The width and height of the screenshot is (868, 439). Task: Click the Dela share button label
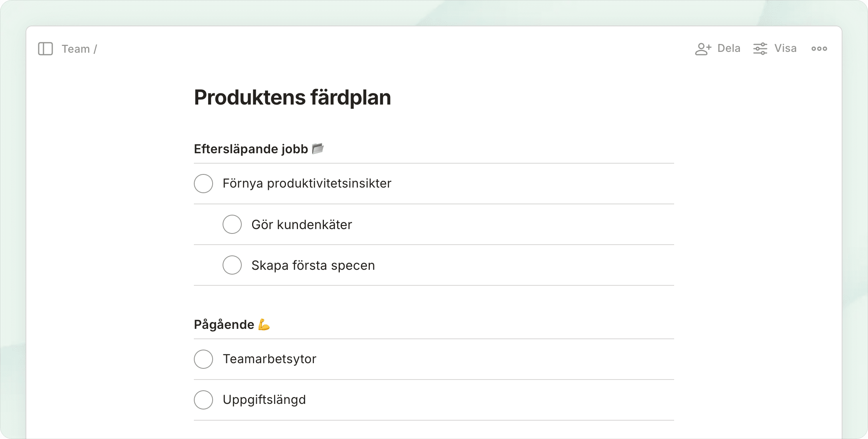pyautogui.click(x=728, y=48)
